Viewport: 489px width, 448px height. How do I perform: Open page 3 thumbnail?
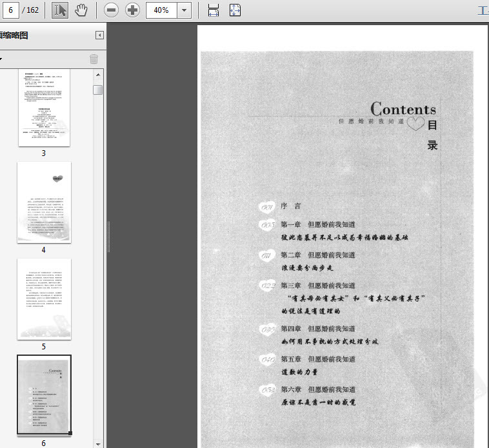pos(44,108)
